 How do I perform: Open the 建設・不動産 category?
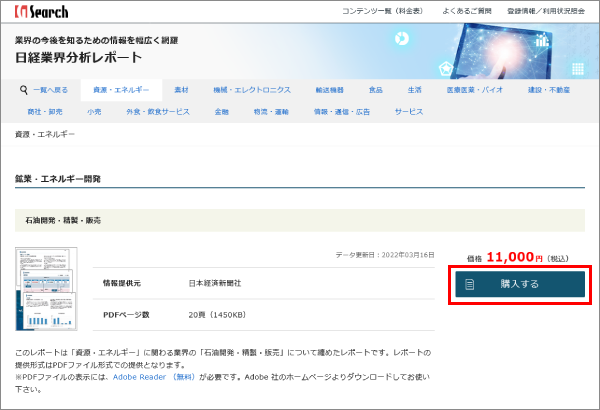(549, 90)
